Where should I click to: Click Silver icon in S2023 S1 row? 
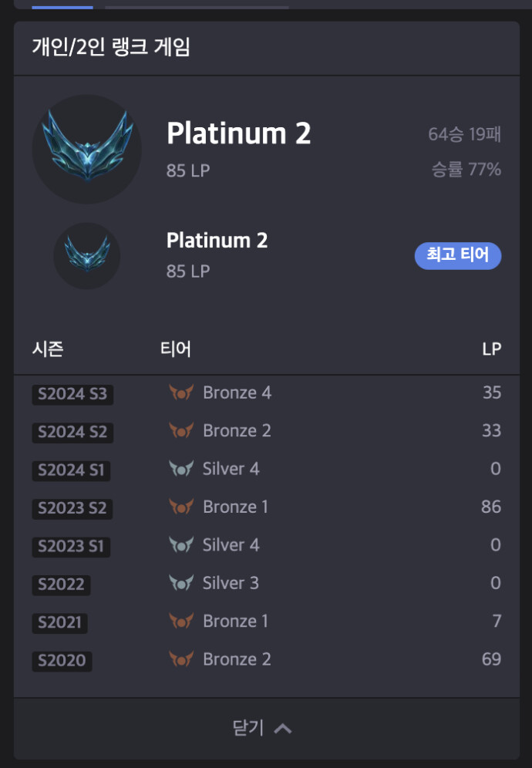180,545
